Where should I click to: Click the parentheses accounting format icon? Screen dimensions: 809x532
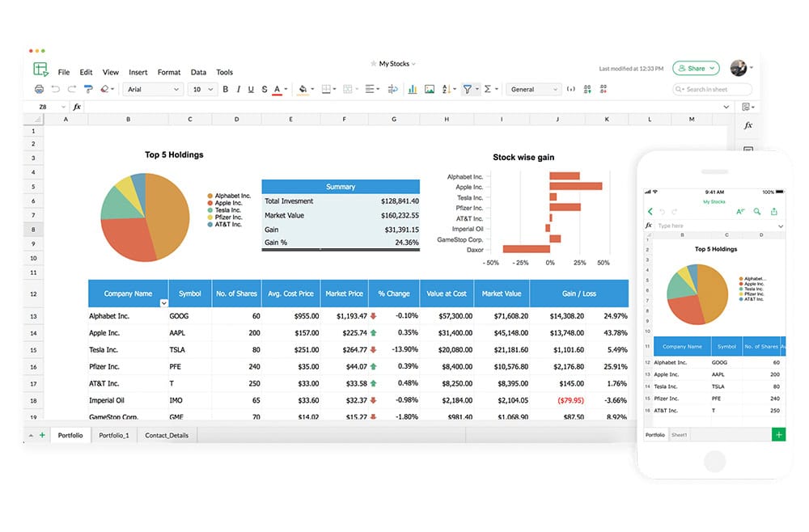[x=570, y=89]
